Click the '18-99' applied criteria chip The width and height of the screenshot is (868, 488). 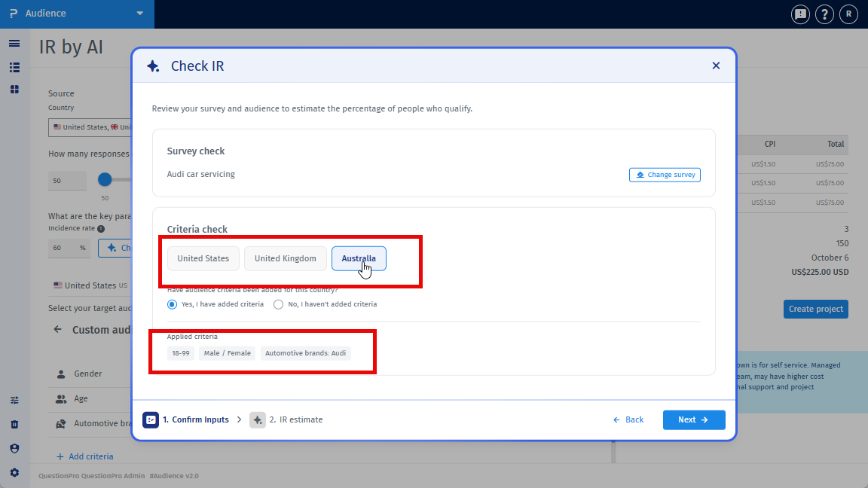(181, 353)
